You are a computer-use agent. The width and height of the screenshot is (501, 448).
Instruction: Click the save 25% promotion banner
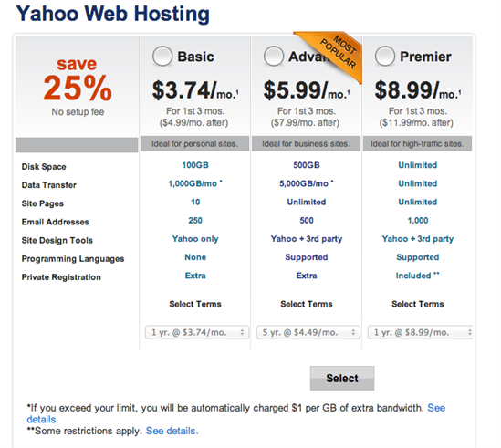point(78,87)
